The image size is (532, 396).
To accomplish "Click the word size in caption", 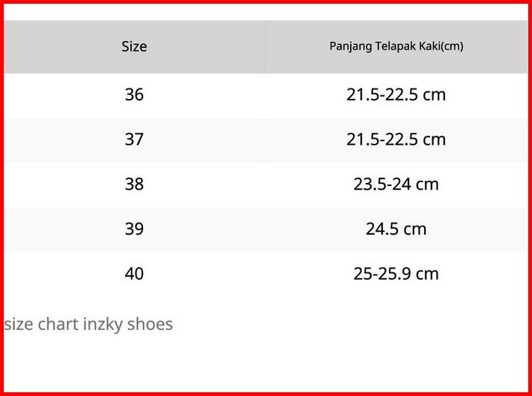I will click(18, 324).
